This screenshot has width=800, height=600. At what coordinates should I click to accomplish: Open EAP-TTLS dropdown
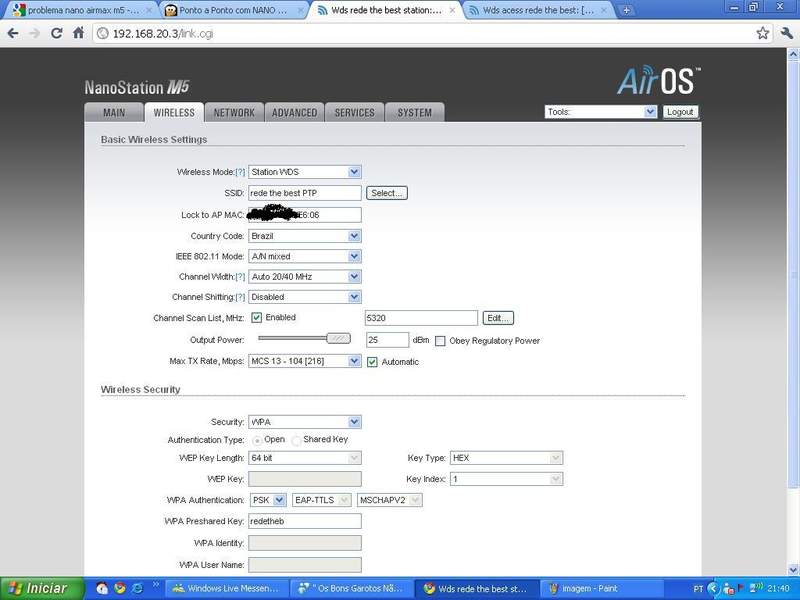click(322, 500)
